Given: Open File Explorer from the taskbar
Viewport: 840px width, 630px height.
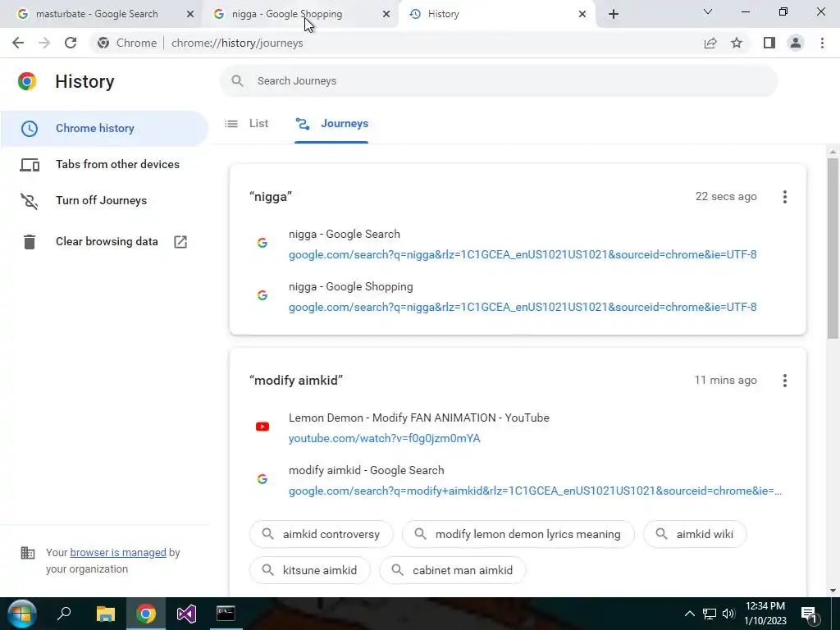Looking at the screenshot, I should 106,614.
